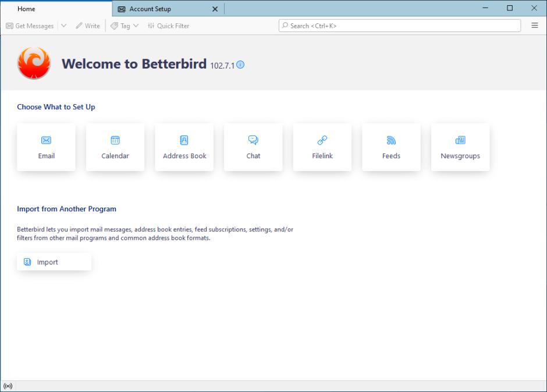The height and width of the screenshot is (392, 547).
Task: Maximize the Betterbird window
Action: pos(510,8)
